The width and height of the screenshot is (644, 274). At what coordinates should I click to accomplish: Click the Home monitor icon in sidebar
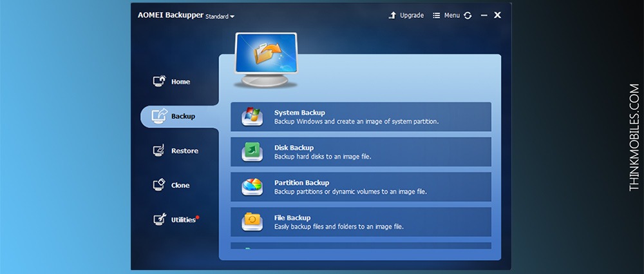[x=159, y=81]
